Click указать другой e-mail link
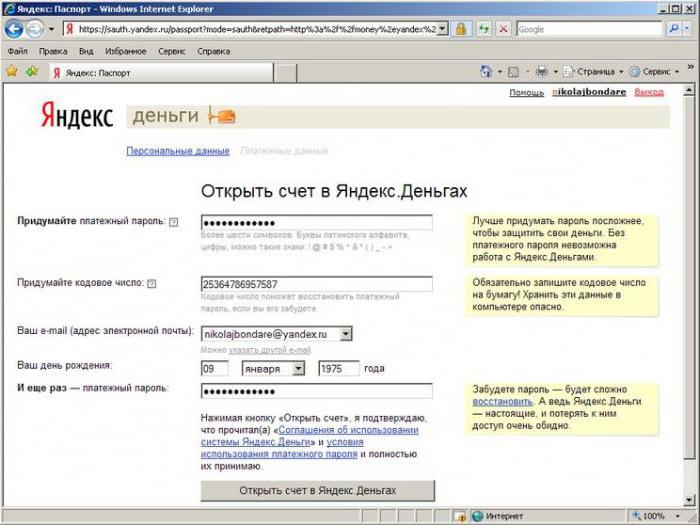Viewport: 700px width, 525px height. coord(270,350)
